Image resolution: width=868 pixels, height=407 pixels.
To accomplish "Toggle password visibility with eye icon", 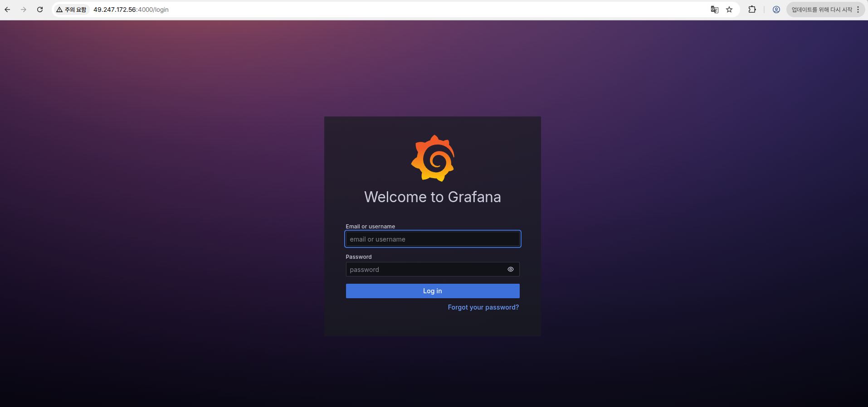I will pyautogui.click(x=510, y=269).
